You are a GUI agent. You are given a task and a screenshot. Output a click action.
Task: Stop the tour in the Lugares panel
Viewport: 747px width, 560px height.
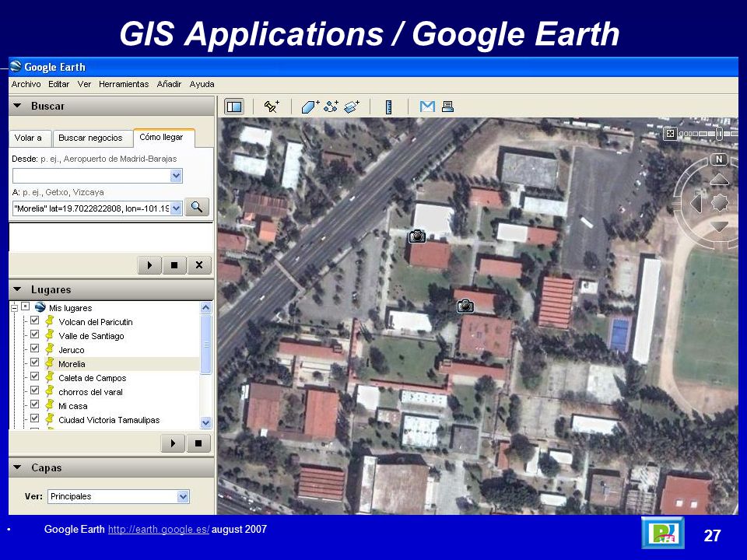198,443
